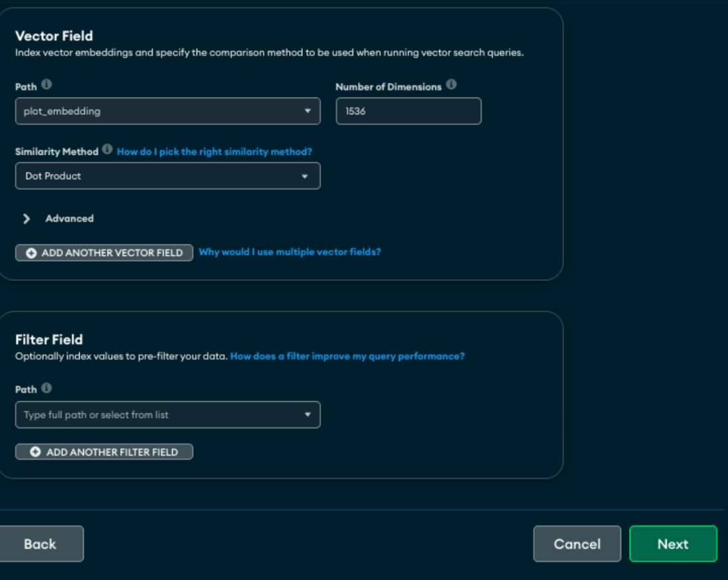Image resolution: width=728 pixels, height=580 pixels.
Task: Click inside the Number of Dimensions field
Action: click(408, 111)
